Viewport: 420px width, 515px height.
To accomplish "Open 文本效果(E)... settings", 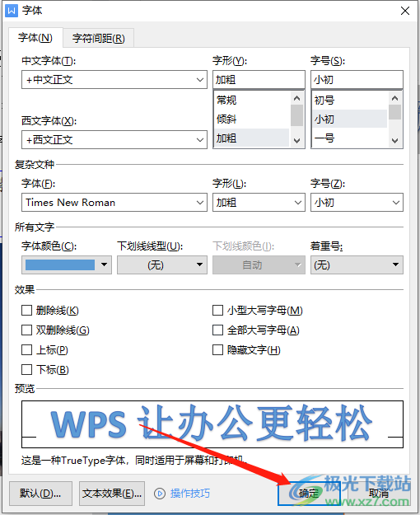I will point(112,494).
